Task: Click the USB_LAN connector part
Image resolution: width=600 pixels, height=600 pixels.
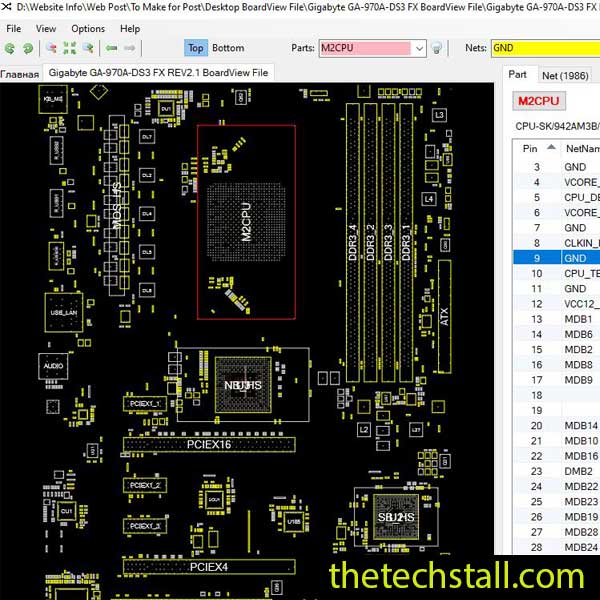Action: click(64, 313)
